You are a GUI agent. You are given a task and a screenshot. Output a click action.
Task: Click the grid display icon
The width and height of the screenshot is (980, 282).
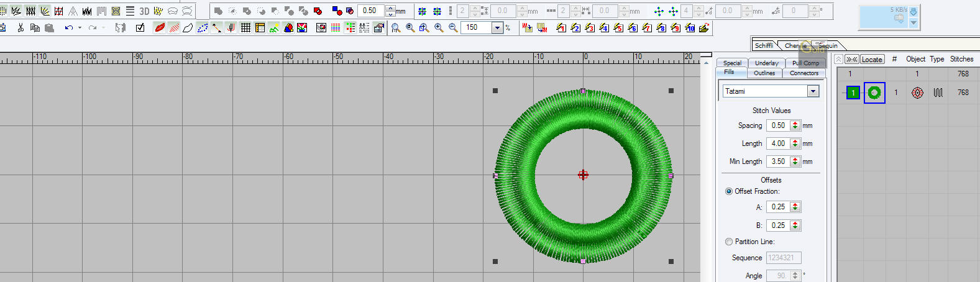[x=245, y=28]
